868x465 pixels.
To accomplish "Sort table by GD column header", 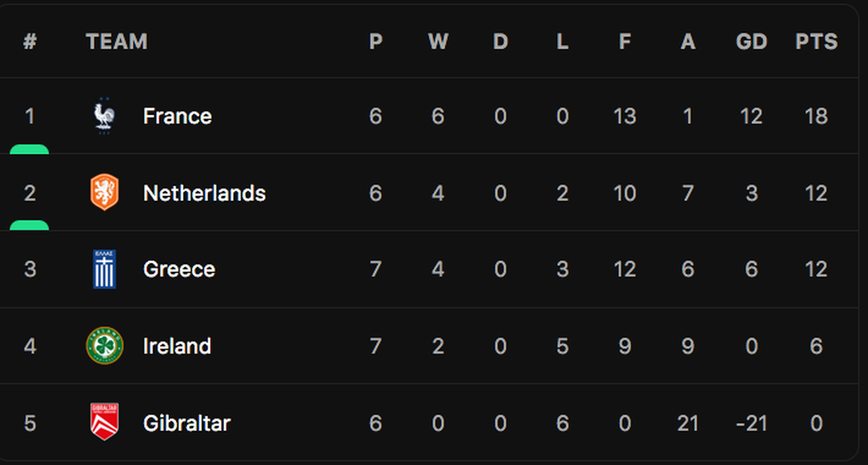I will [751, 42].
